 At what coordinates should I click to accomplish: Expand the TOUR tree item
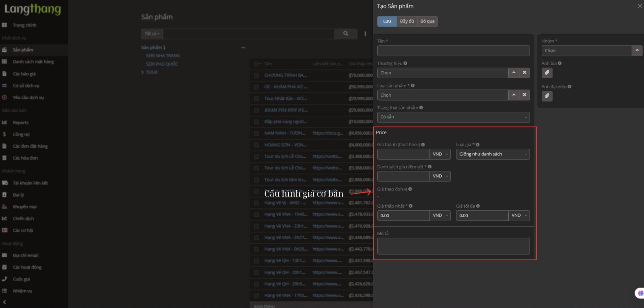[x=143, y=72]
